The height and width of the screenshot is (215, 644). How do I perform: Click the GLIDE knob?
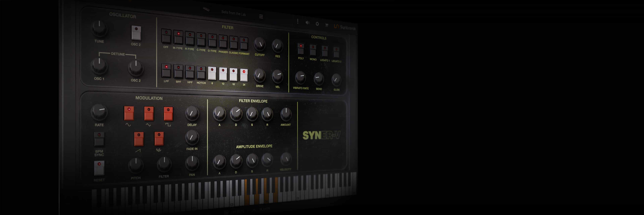[x=336, y=80]
